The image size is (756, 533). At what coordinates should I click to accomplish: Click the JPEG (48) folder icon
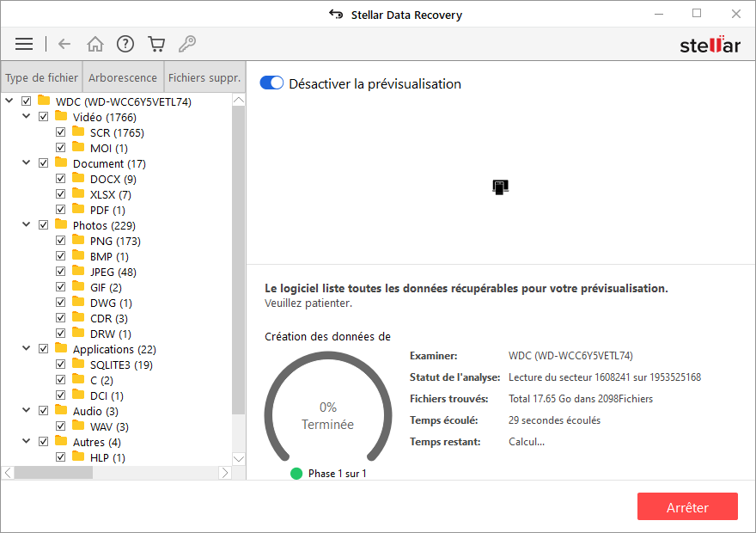pyautogui.click(x=78, y=271)
